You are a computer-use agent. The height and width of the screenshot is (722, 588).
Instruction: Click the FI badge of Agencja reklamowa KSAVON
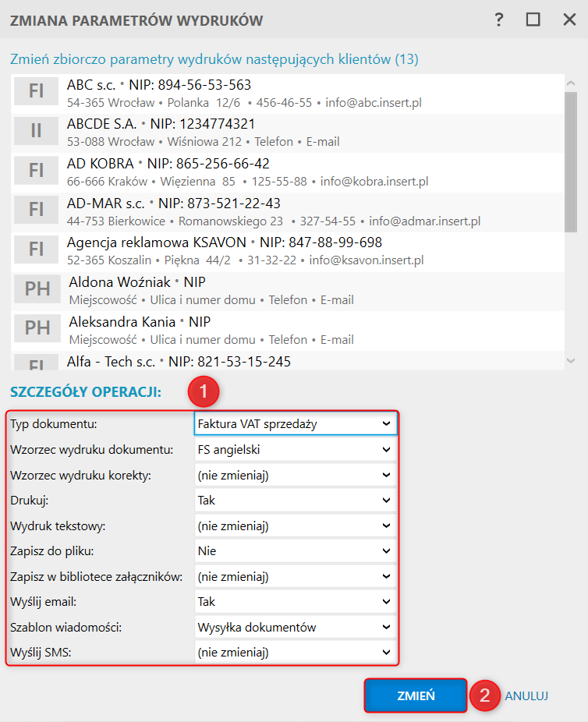tap(36, 249)
